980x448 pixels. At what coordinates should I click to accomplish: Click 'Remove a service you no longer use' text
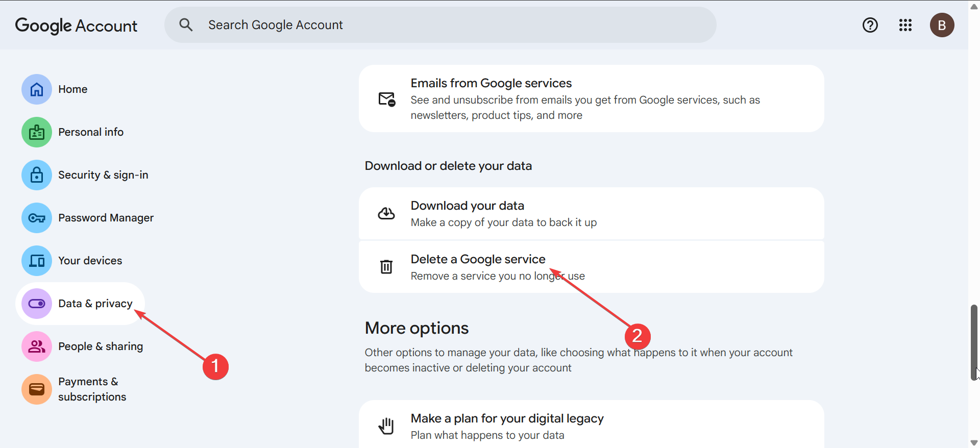click(x=498, y=276)
